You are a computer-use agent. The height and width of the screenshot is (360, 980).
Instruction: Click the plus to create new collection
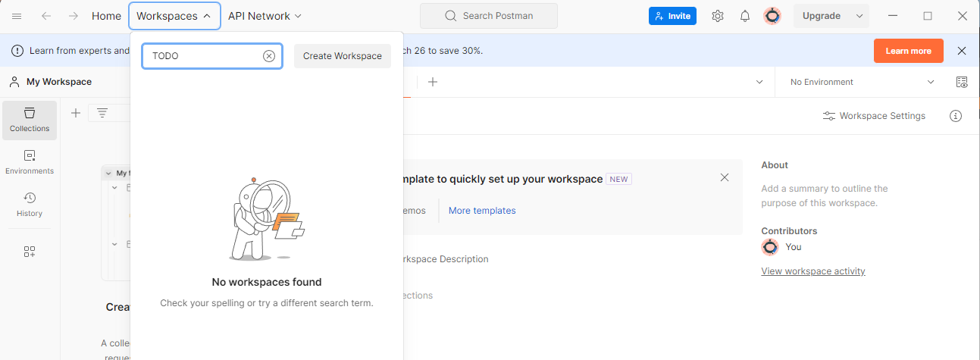click(76, 113)
